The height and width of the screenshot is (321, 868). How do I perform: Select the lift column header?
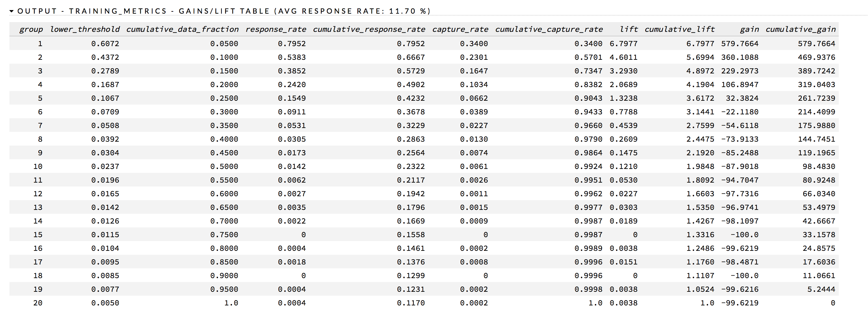pos(628,29)
